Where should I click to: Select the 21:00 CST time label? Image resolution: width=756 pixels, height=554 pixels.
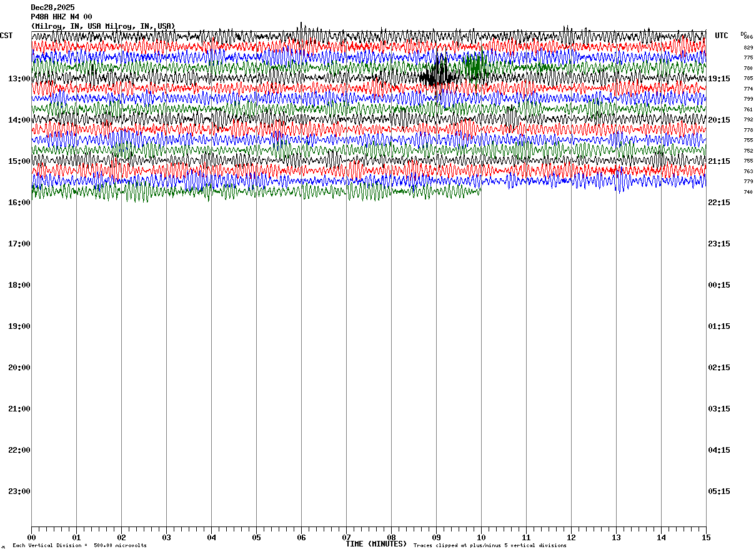pyautogui.click(x=19, y=409)
